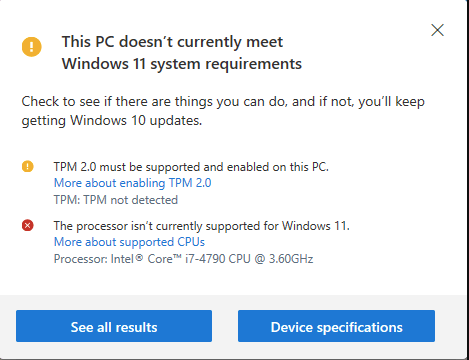Click the gray footer gap between both buttons
This screenshot has width=469, height=360.
pos(225,326)
